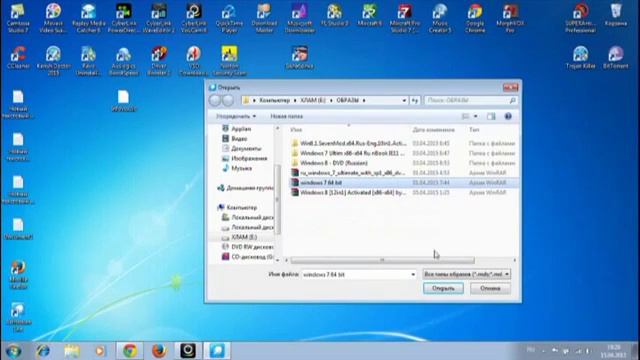Open the SUPERAntiSpyware Professional desktop icon
The width and height of the screenshot is (640, 360).
tap(580, 18)
